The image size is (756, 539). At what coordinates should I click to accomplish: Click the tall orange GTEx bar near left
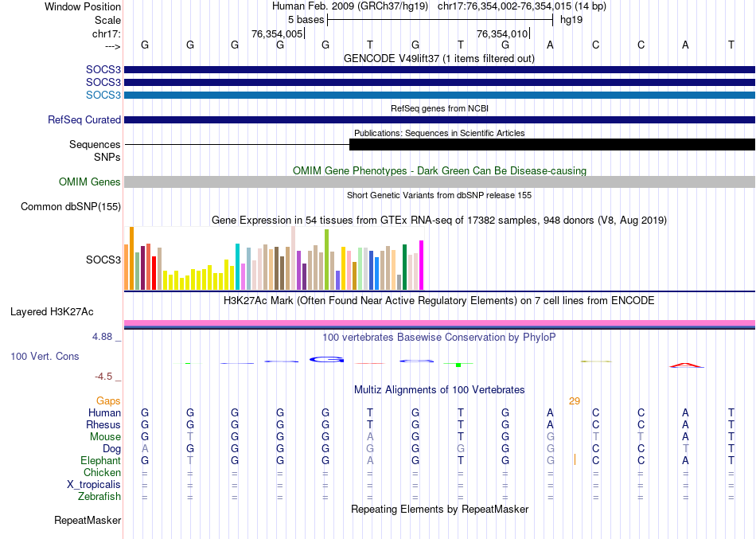click(131, 258)
